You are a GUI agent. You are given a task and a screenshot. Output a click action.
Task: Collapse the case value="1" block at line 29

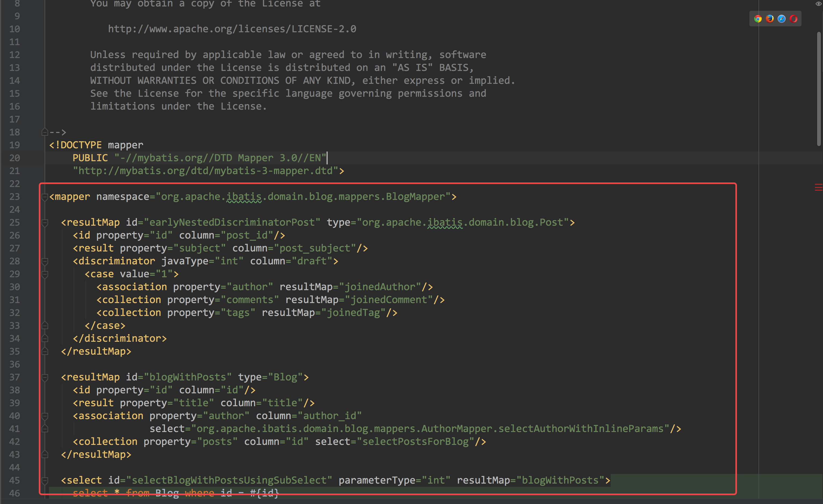pyautogui.click(x=45, y=274)
